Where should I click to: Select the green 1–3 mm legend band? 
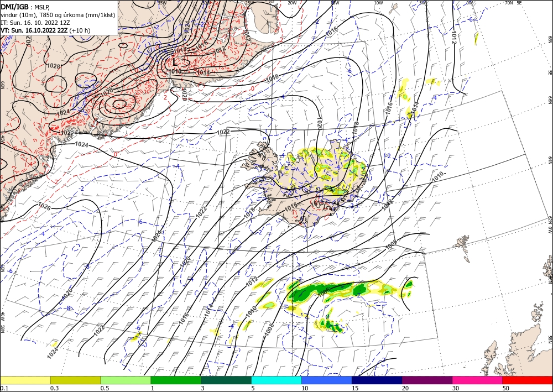[x=176, y=380]
